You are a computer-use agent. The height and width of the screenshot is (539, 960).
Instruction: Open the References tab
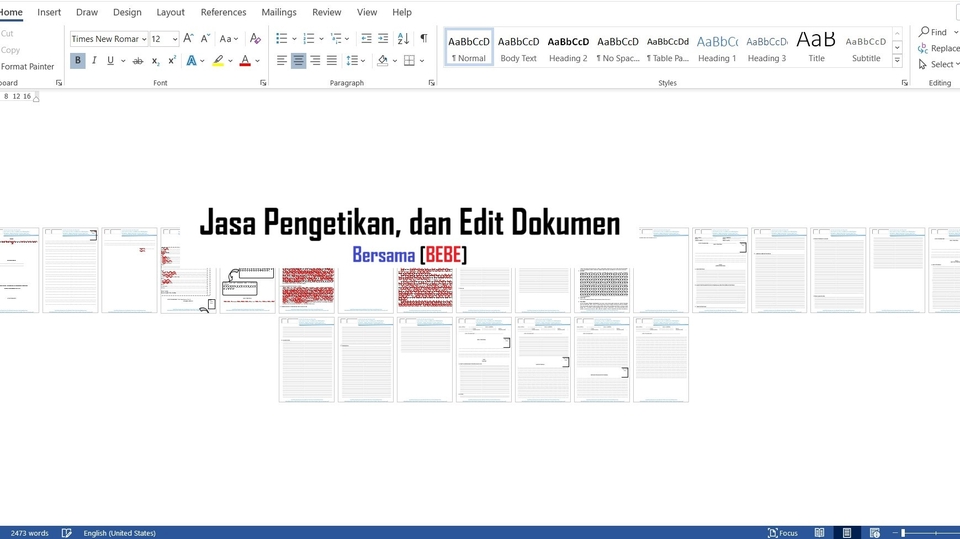(x=223, y=12)
